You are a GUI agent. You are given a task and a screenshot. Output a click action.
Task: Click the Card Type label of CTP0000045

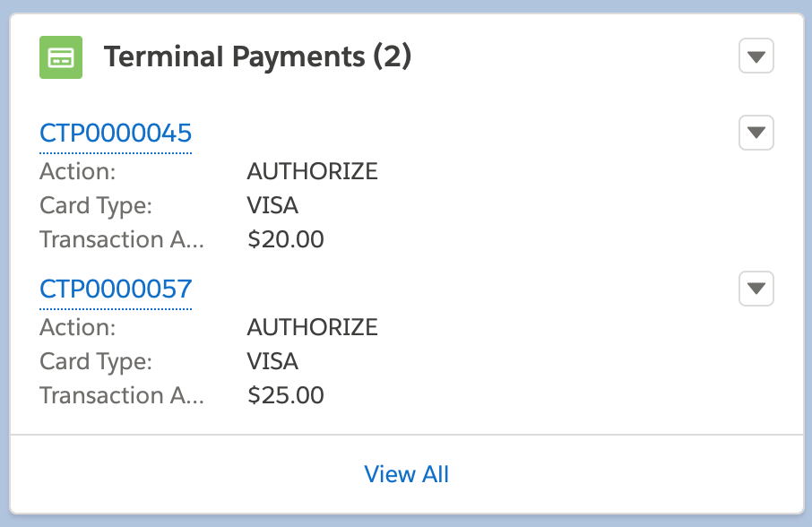coord(96,205)
